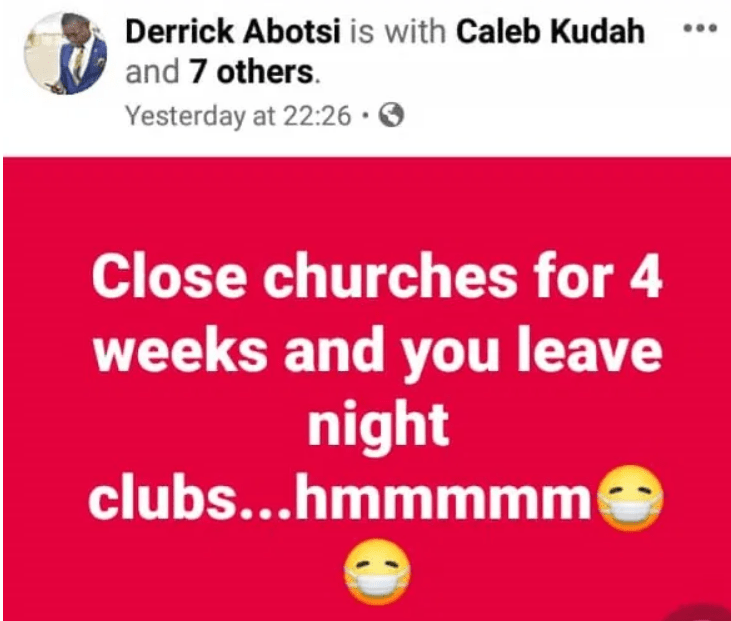Open Derrick Abotsi's profile name link
This screenshot has width=731, height=621.
click(233, 32)
